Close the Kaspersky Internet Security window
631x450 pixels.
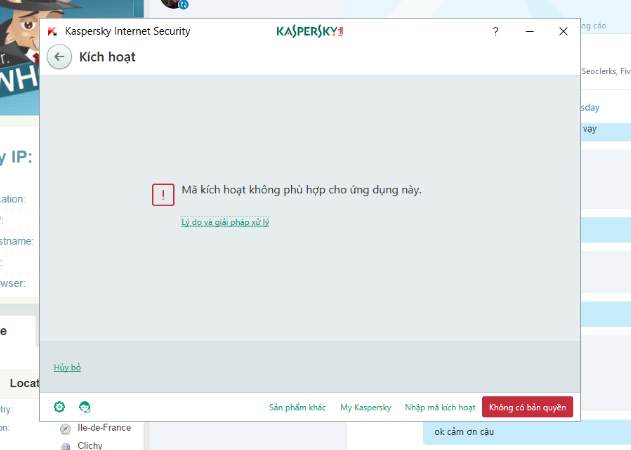[x=563, y=31]
